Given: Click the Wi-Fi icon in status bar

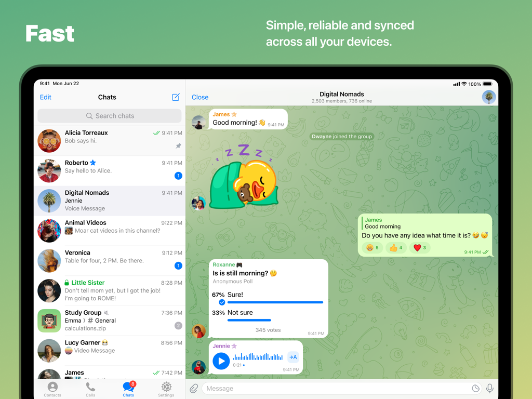Looking at the screenshot, I should tap(464, 84).
